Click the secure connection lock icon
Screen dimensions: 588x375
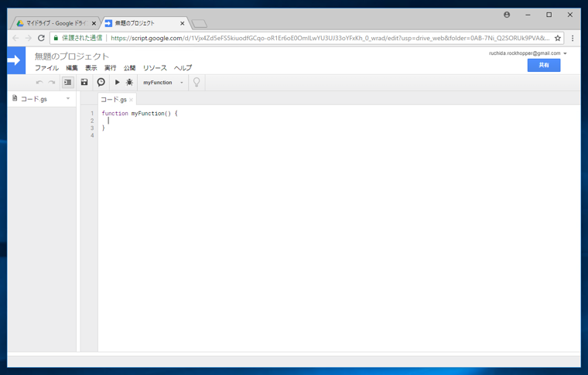(56, 38)
